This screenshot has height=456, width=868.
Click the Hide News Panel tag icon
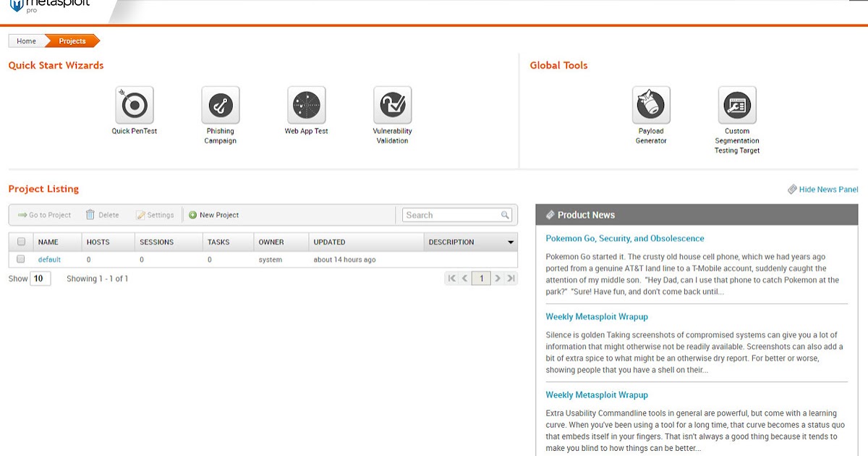click(x=792, y=190)
